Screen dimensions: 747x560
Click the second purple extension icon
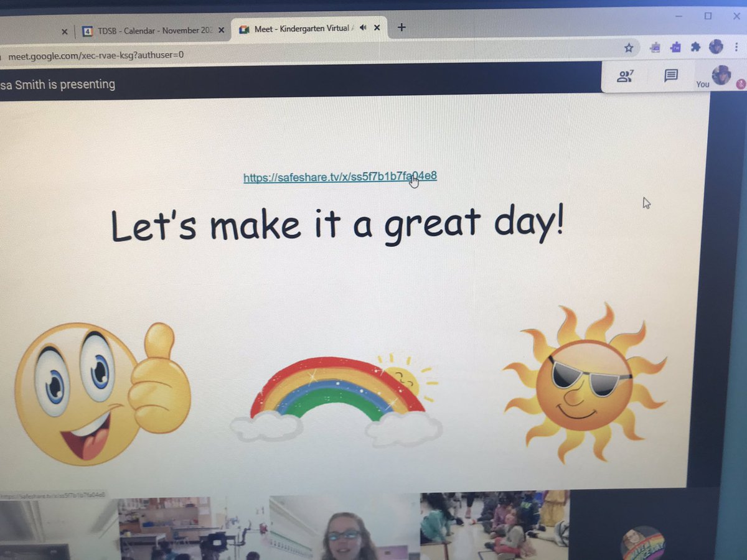click(x=675, y=47)
